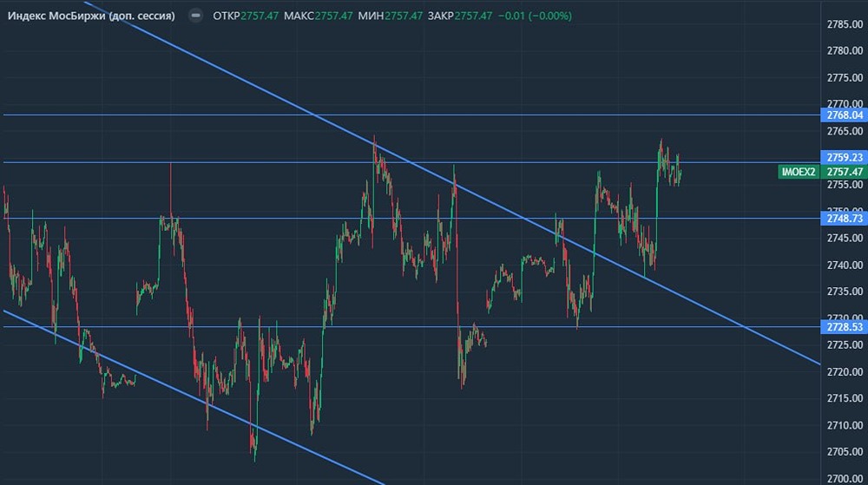
Task: Click the current price label 2757.47
Action: (845, 172)
